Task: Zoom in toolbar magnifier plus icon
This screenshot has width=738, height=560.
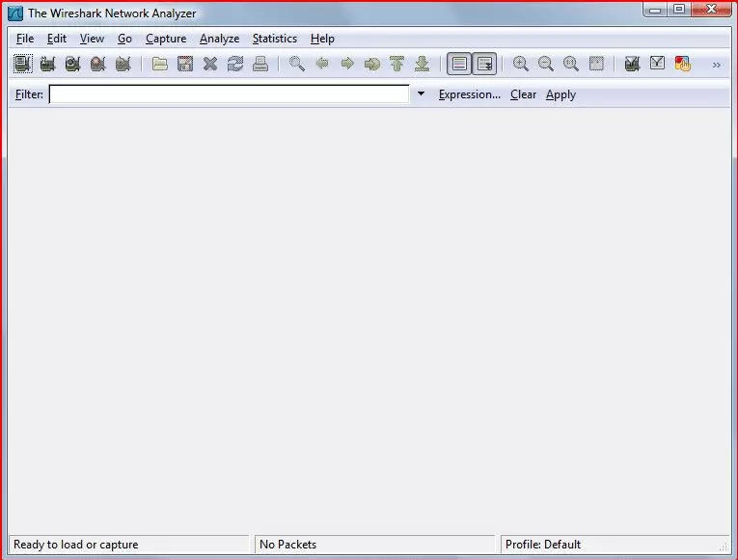Action: coord(521,64)
